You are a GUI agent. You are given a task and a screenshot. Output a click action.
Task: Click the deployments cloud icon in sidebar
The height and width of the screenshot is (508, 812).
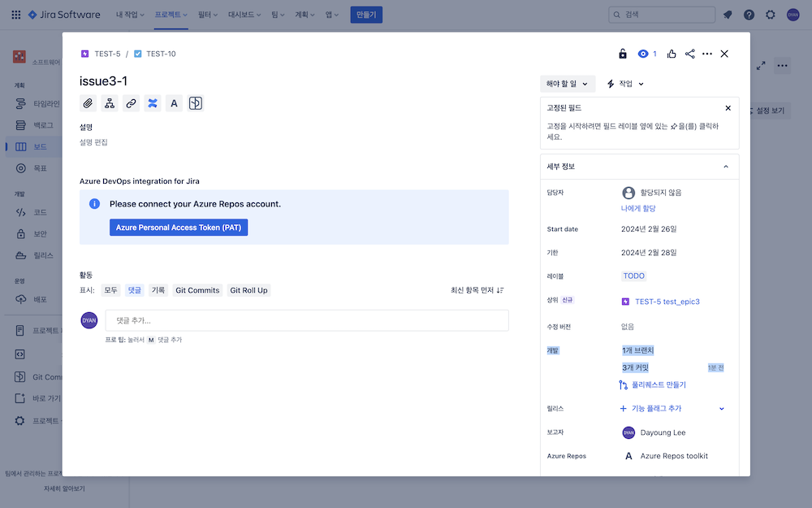[x=20, y=299]
